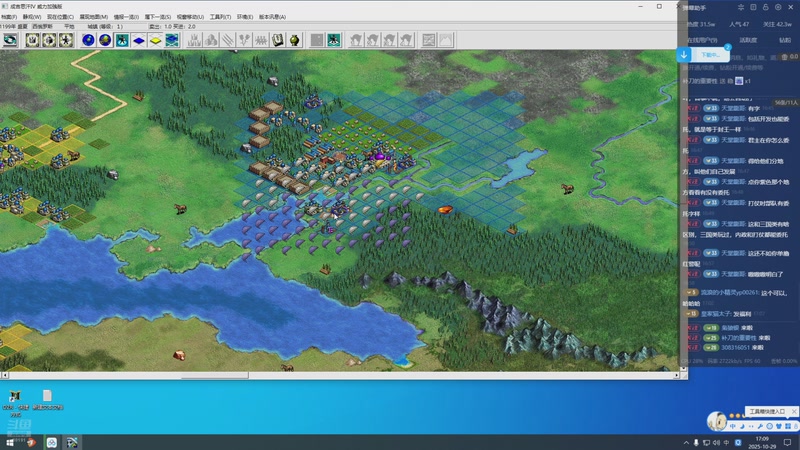Click the first of three portrait-frame toolbar icons
800x450 pixels.
point(32,40)
